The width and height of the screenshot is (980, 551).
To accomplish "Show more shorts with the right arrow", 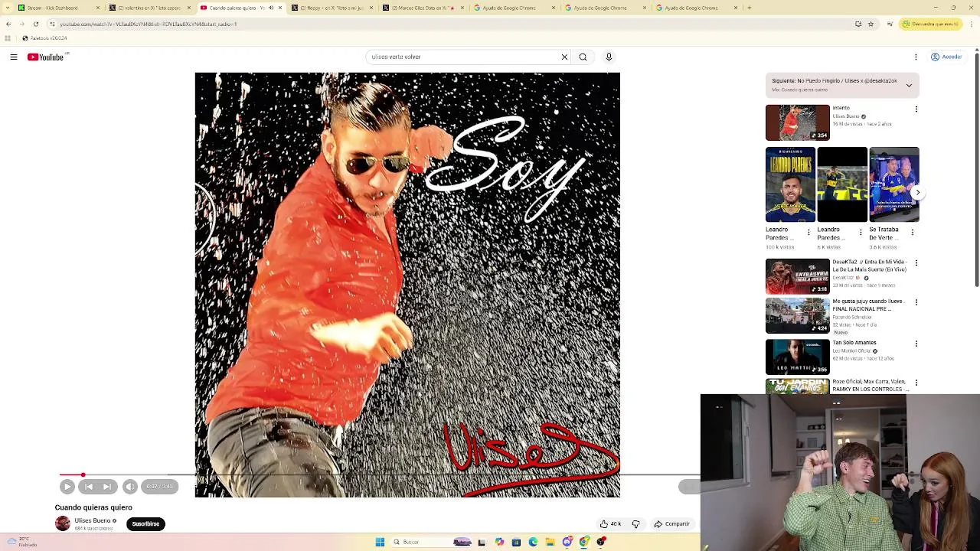I will point(918,193).
